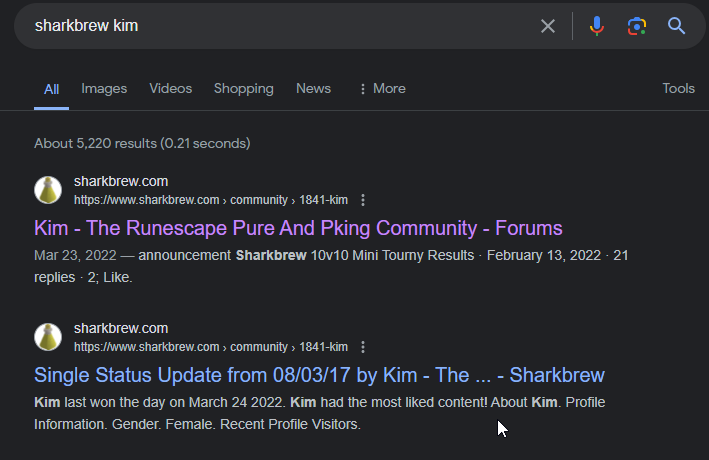Expand the More search categories menu
Image resolution: width=709 pixels, height=460 pixels.
383,89
